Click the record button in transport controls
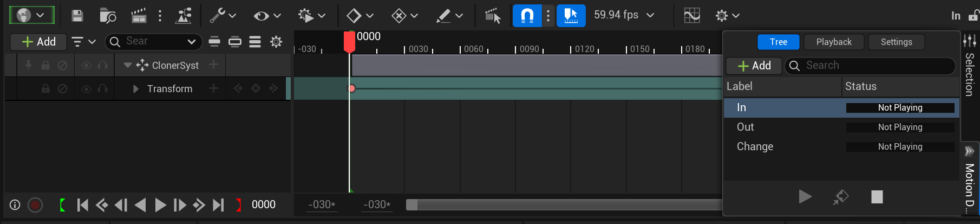This screenshot has width=980, height=224. (x=35, y=205)
